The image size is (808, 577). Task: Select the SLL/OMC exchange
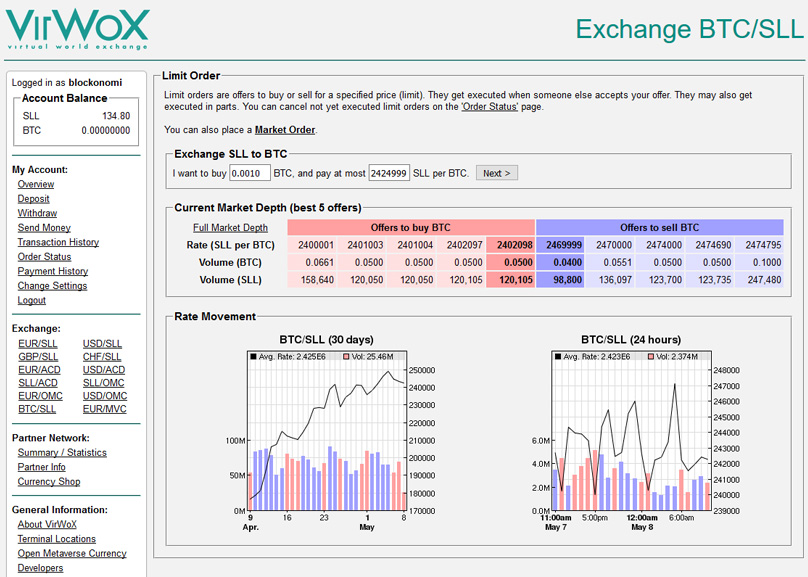coord(103,383)
